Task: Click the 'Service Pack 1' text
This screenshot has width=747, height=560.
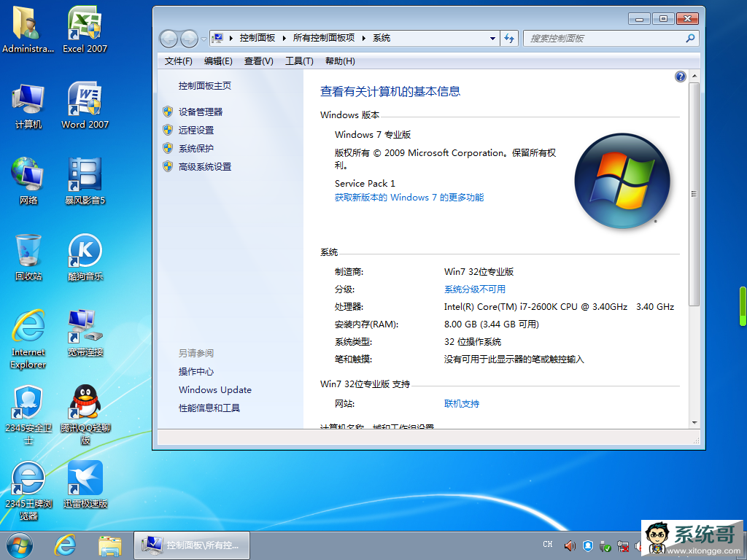Action: point(365,183)
